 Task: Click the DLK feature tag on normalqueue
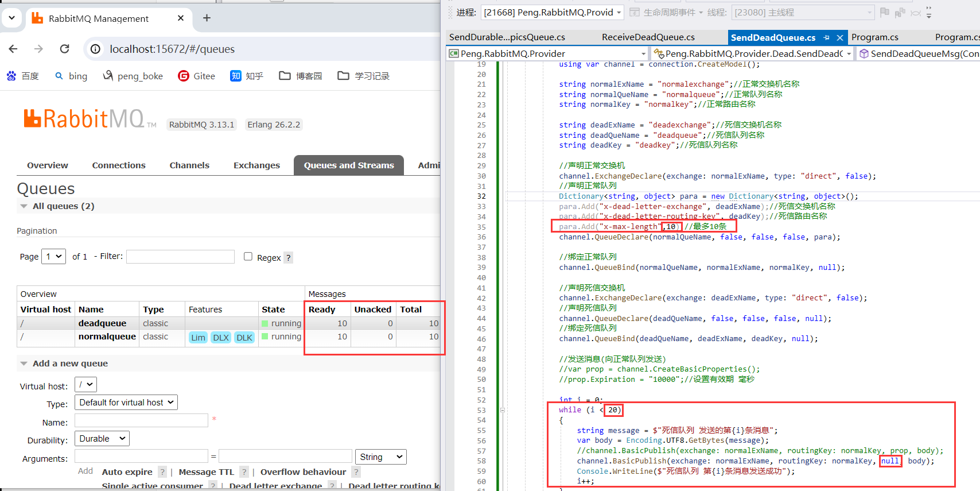[x=244, y=338]
